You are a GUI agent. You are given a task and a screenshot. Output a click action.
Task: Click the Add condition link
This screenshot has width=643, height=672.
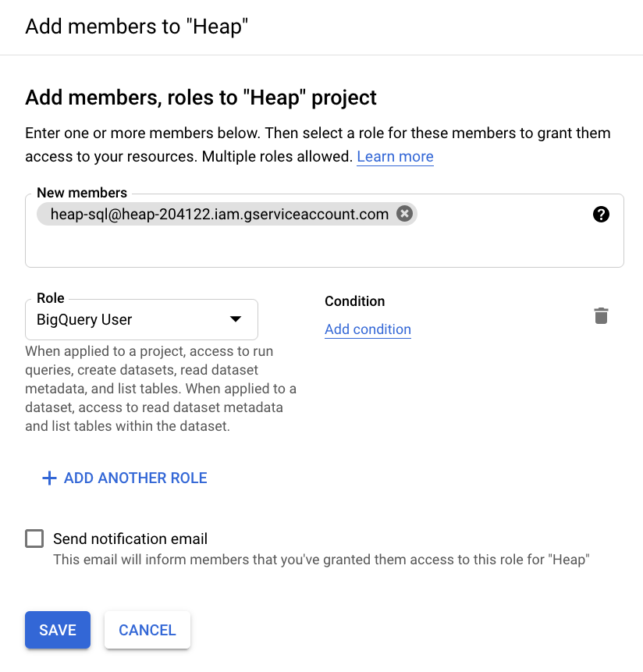pos(368,329)
